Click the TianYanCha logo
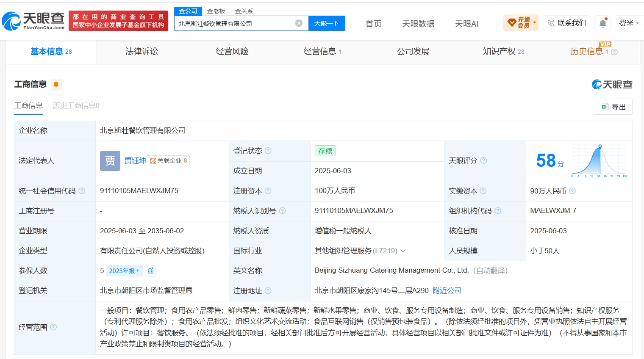644x359 pixels. click(x=33, y=21)
